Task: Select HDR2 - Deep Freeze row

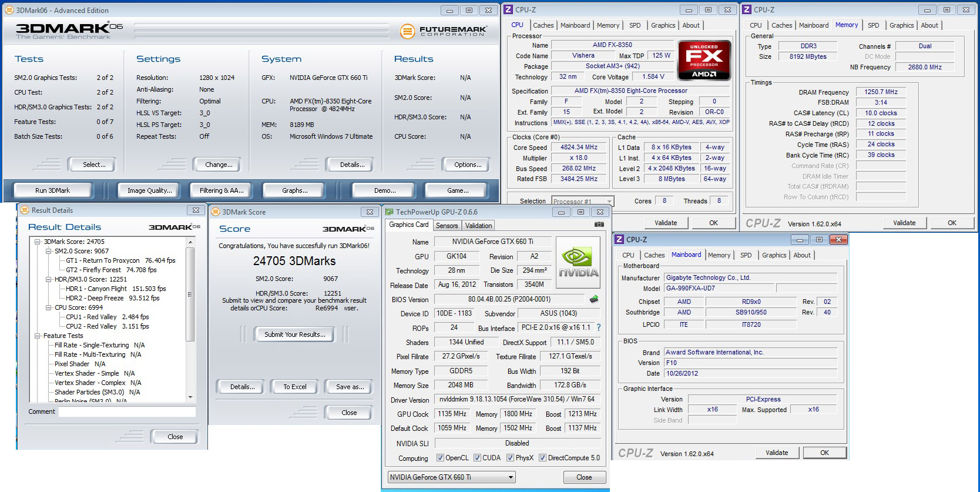Action: (112, 298)
